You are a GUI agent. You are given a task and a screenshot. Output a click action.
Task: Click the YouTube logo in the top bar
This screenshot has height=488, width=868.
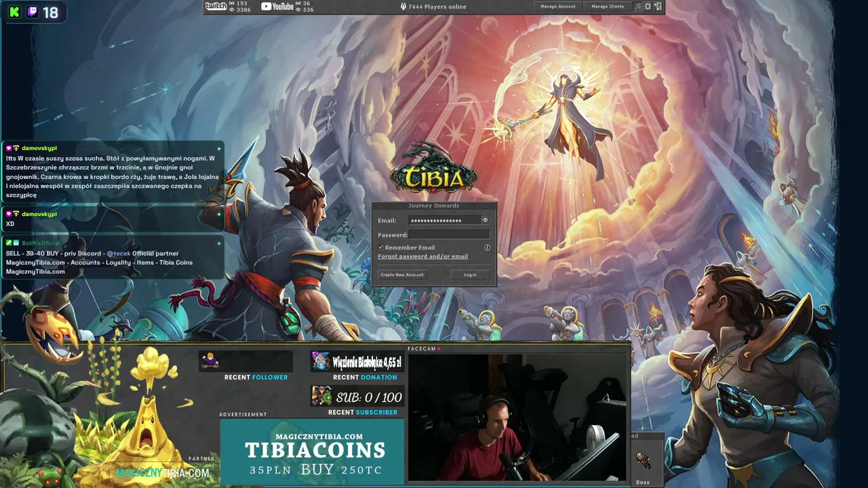pos(277,6)
